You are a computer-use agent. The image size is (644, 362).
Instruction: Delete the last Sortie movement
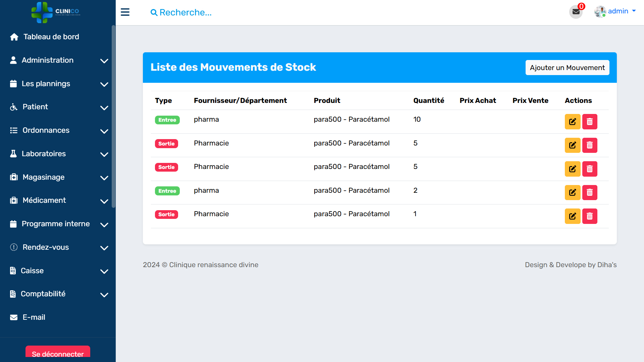590,216
